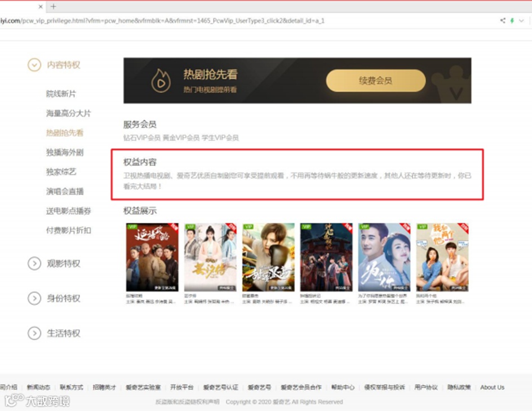Click 钻石VIP会员 黄金VIP会员 学生VIP会员 text
Viewport: 532px width, 411px height.
tap(181, 138)
